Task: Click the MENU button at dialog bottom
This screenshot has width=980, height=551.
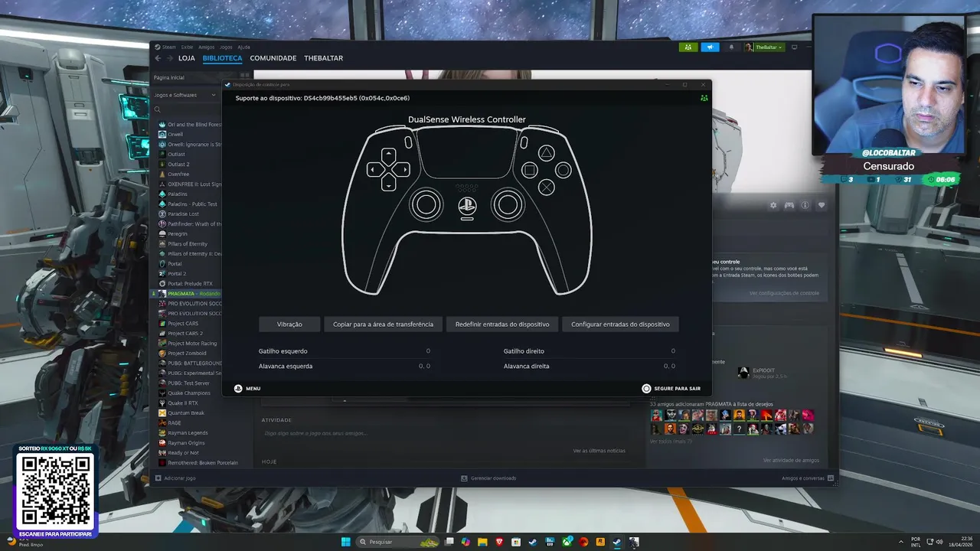Action: pyautogui.click(x=247, y=388)
